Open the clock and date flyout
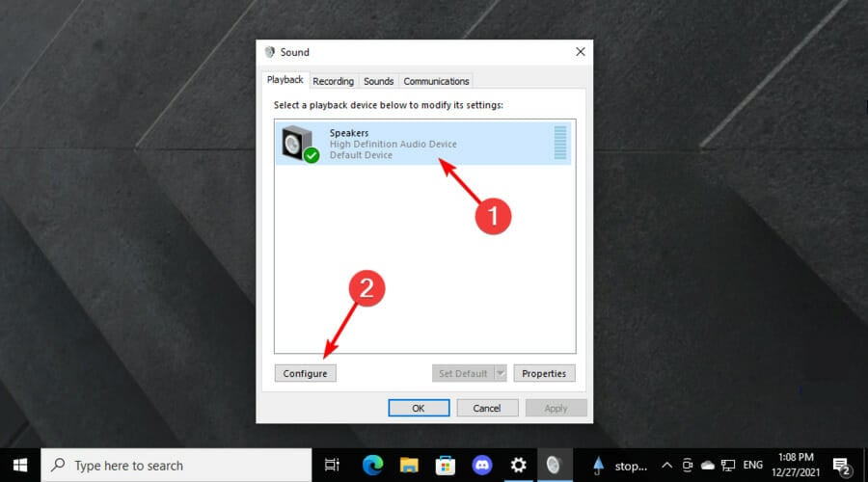The image size is (868, 482). tap(796, 465)
